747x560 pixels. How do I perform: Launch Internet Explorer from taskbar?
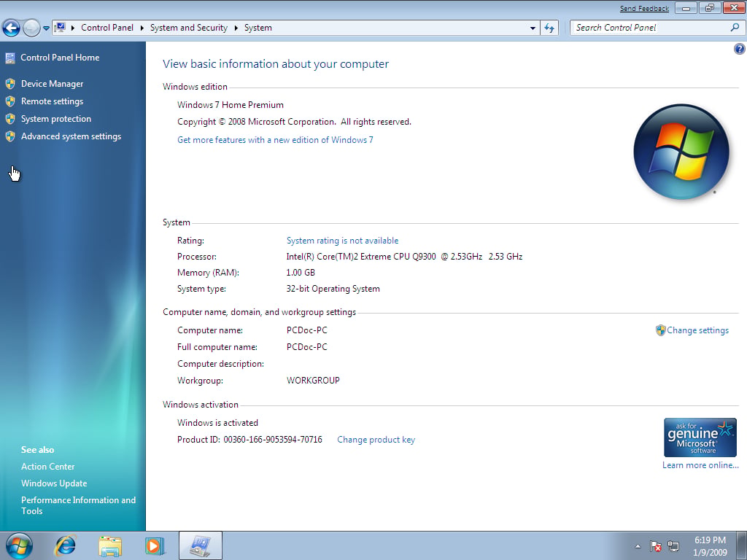(65, 545)
